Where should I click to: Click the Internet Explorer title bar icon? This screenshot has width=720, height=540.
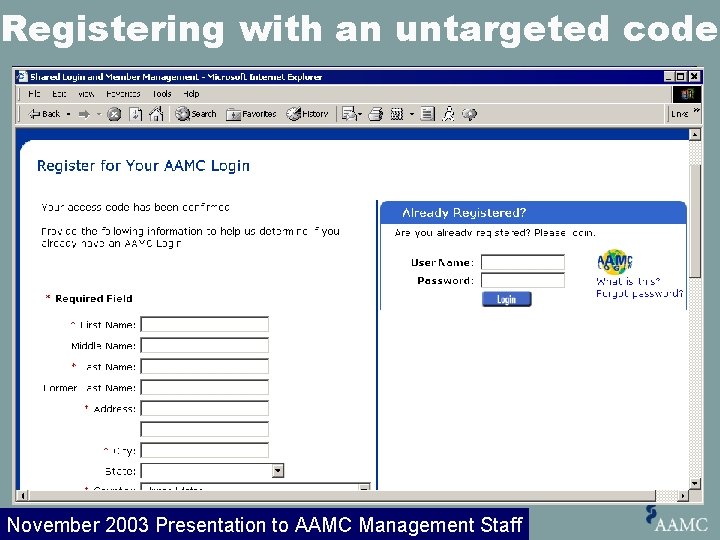coord(22,76)
